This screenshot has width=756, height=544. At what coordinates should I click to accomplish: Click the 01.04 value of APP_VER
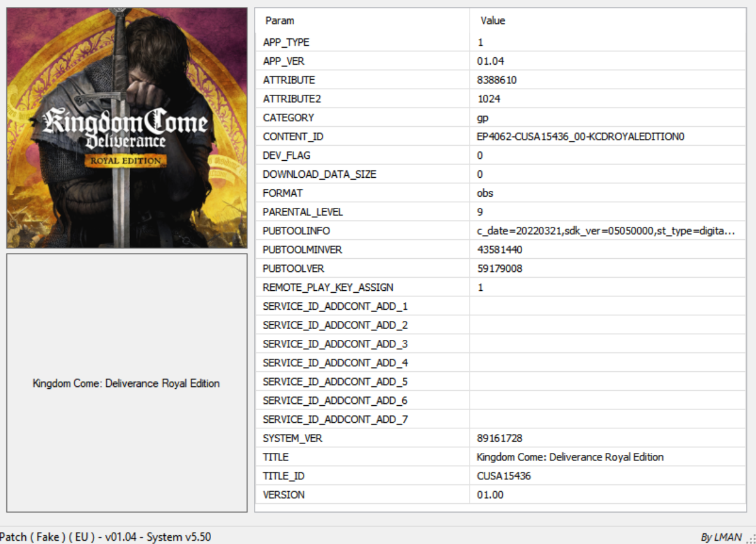[491, 61]
